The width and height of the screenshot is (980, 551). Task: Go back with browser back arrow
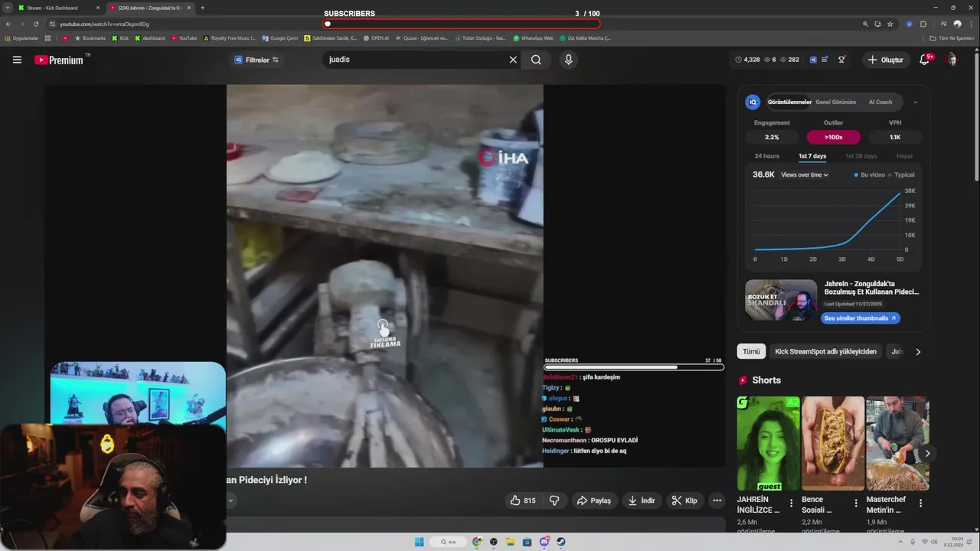[x=8, y=24]
